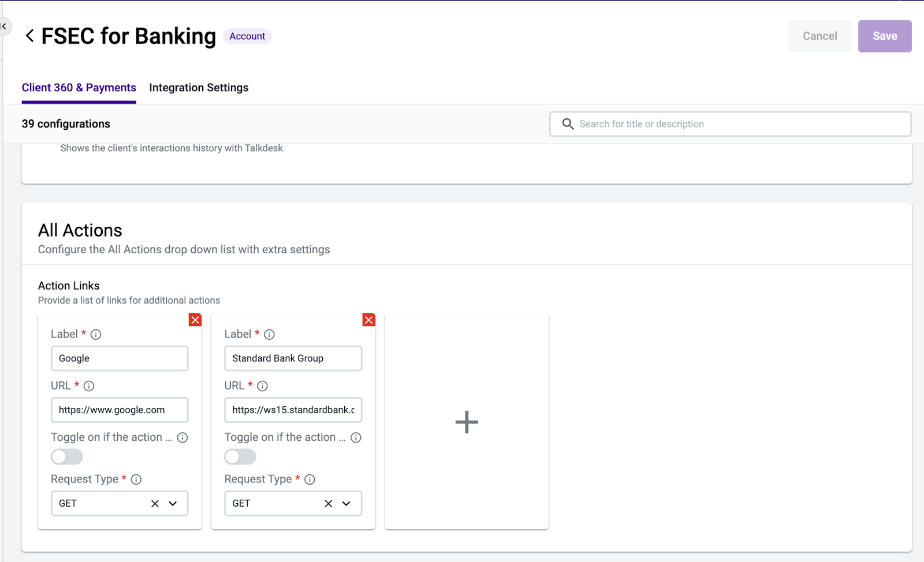Expand Request Type dropdown in Standard Bank card

pos(346,503)
